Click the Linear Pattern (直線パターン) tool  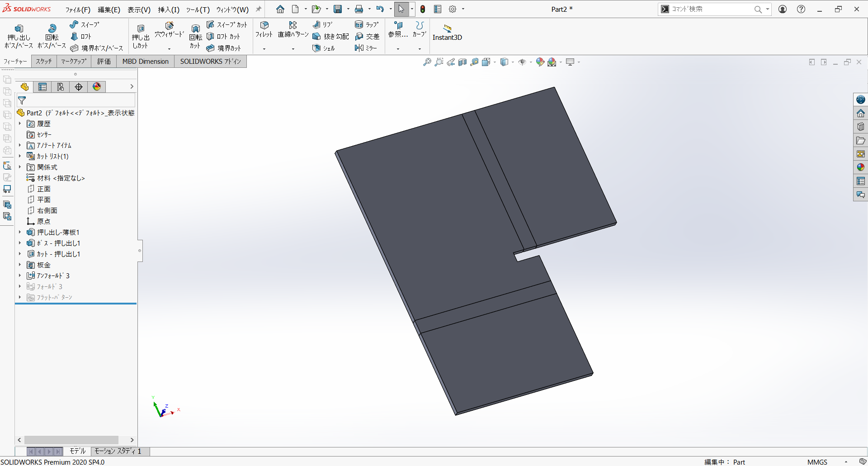pos(293,30)
